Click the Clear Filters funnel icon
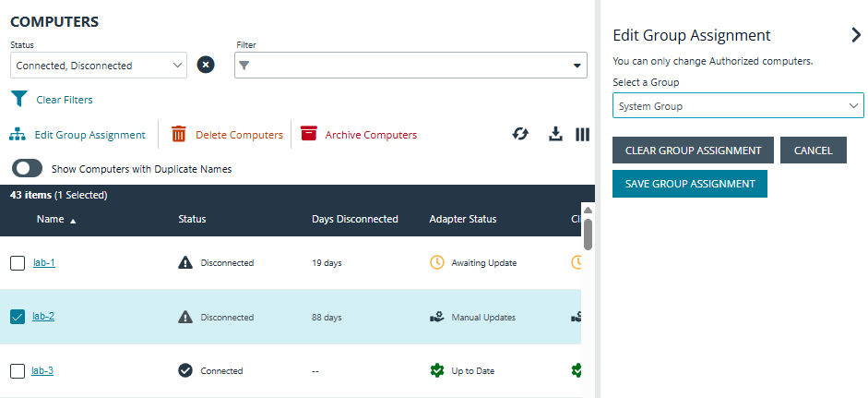This screenshot has width=868, height=398. 19,99
